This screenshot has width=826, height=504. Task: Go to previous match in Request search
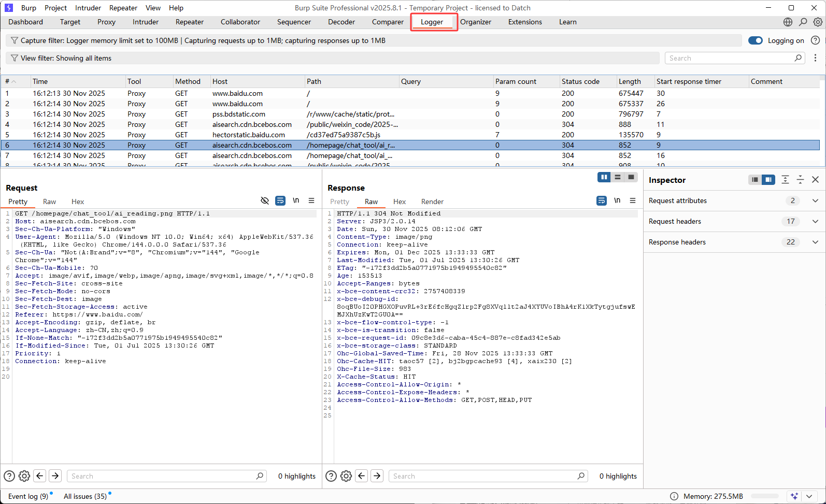[40, 476]
